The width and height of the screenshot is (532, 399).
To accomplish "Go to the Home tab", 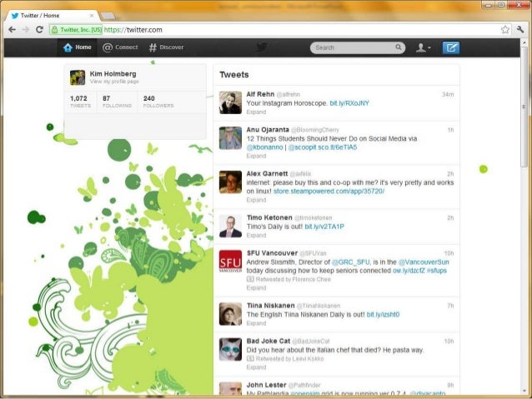I will click(78, 47).
